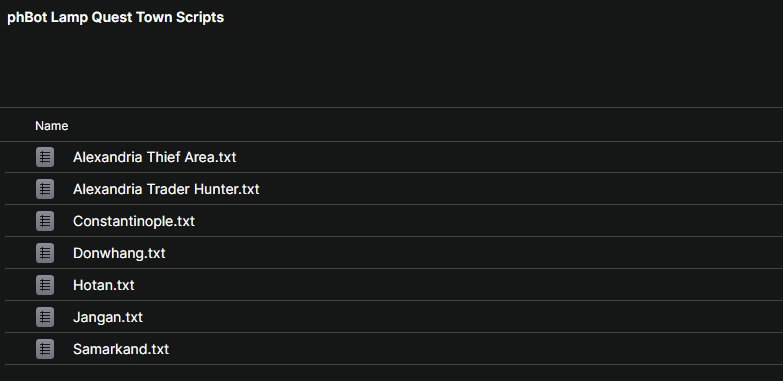Click the file icon beside Alexandria Trader Hunter.txt
The height and width of the screenshot is (381, 783).
(45, 189)
